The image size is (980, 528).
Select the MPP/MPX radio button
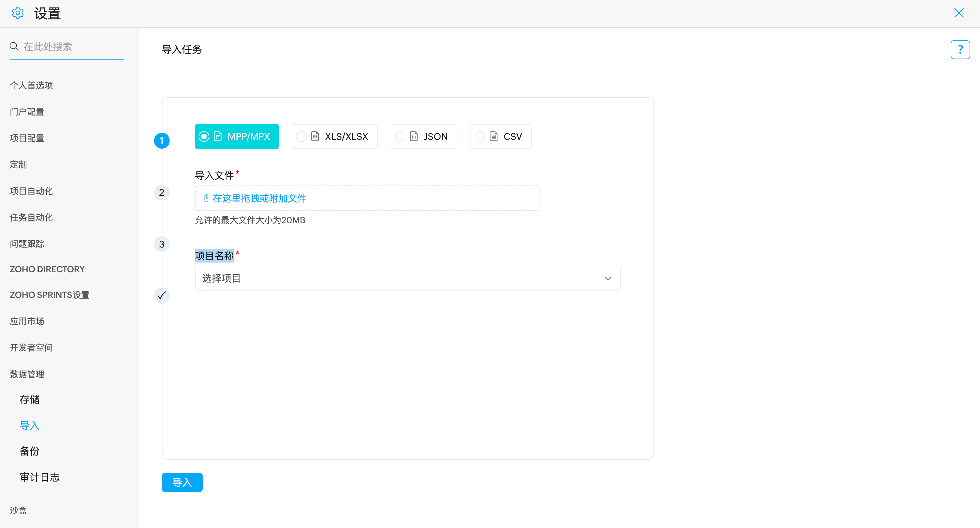point(204,136)
